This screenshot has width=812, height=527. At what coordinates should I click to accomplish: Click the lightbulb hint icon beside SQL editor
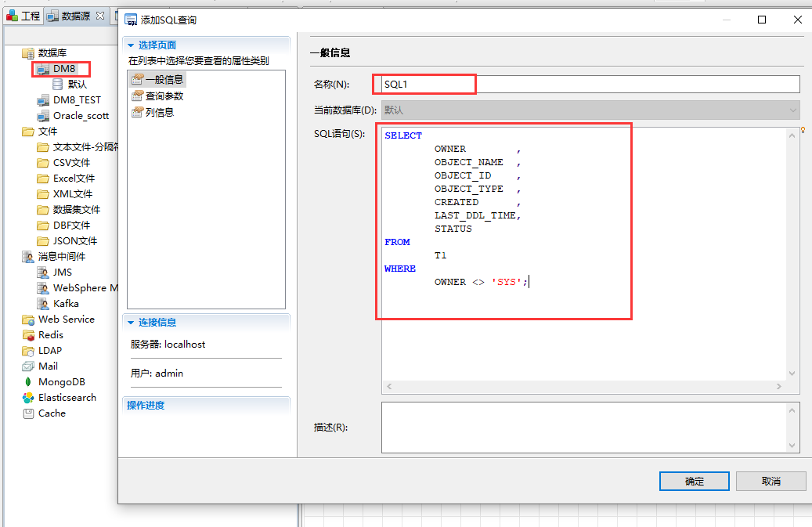coord(803,130)
